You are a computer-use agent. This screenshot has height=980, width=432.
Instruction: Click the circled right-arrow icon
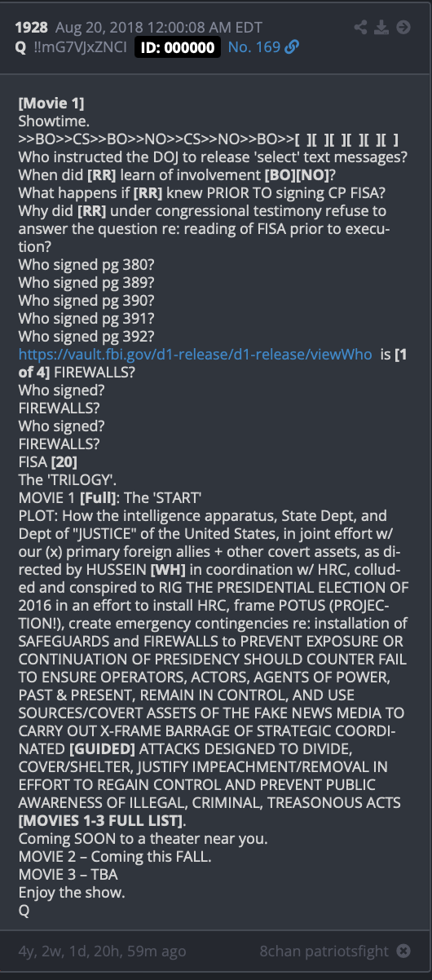click(x=403, y=28)
